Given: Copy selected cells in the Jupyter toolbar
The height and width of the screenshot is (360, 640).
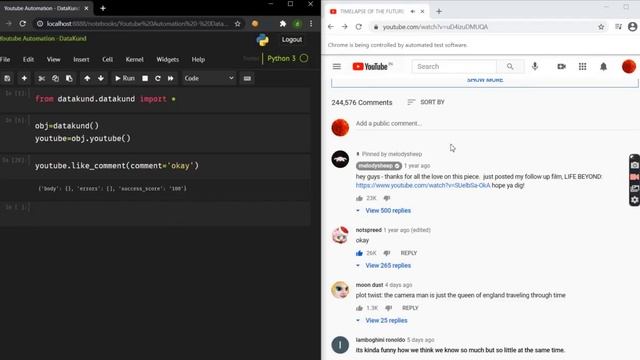Looking at the screenshot, I should point(56,78).
